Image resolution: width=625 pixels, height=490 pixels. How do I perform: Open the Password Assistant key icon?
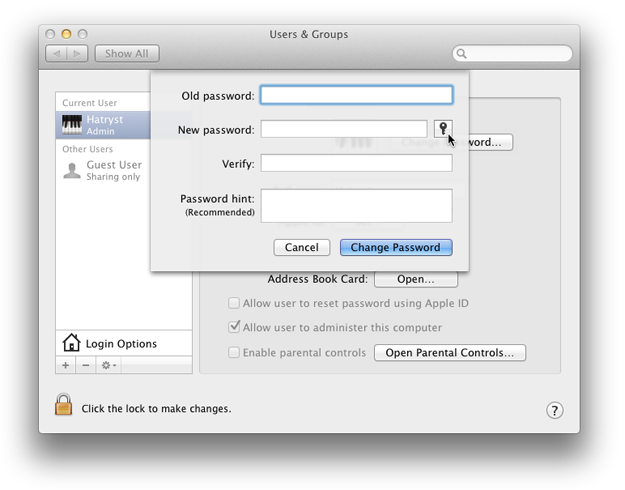[x=442, y=129]
